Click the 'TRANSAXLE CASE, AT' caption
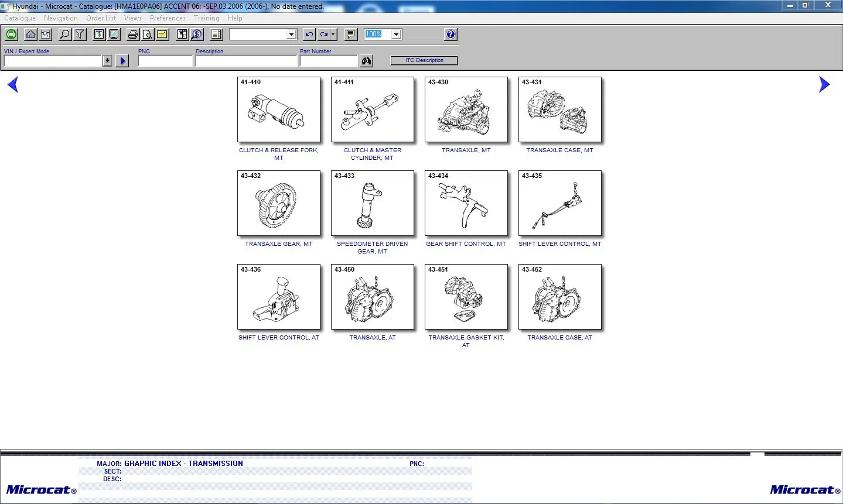Screen dimensions: 843x504 [559, 338]
